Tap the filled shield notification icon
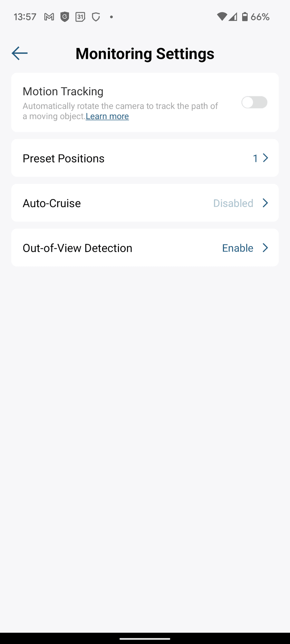 pos(65,17)
